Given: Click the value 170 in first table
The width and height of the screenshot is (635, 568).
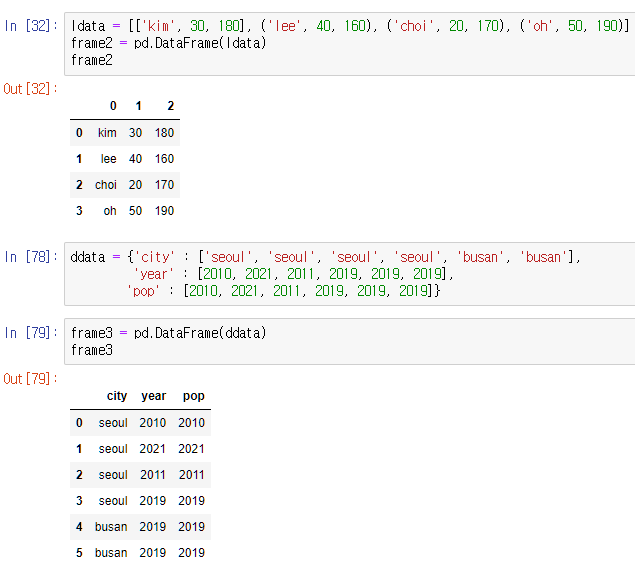Looking at the screenshot, I should click(x=164, y=185).
